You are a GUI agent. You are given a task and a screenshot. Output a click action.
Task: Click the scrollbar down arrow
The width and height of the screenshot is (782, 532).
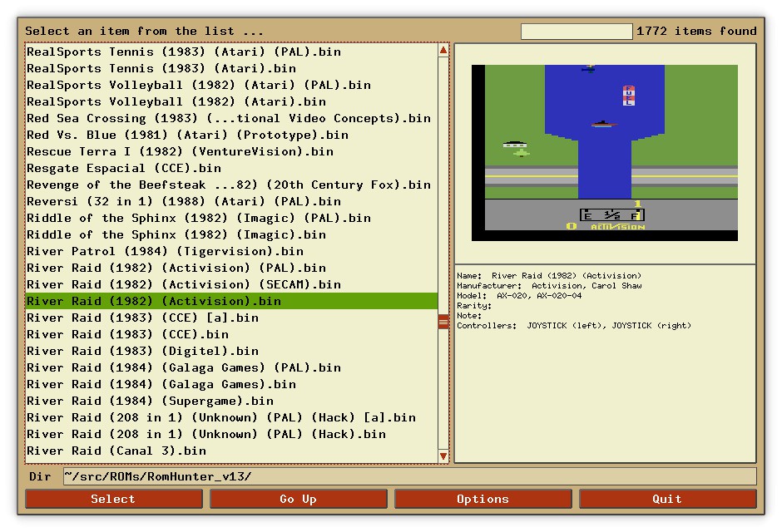tap(443, 456)
